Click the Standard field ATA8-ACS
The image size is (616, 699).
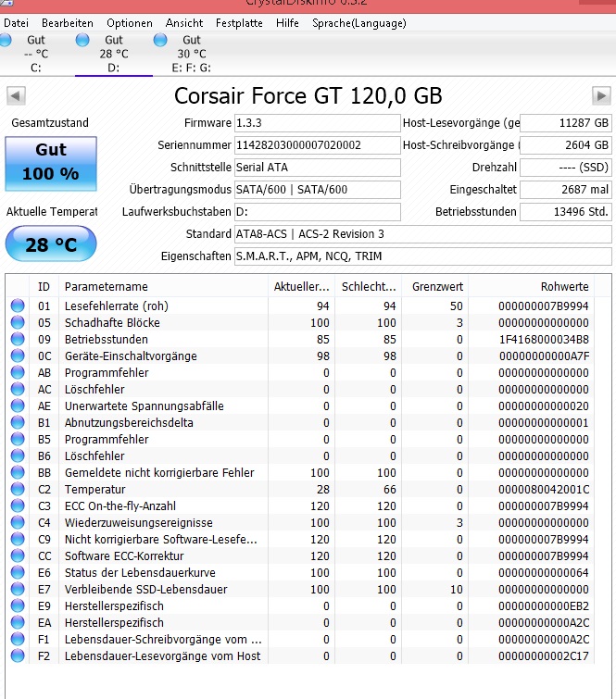coord(422,234)
